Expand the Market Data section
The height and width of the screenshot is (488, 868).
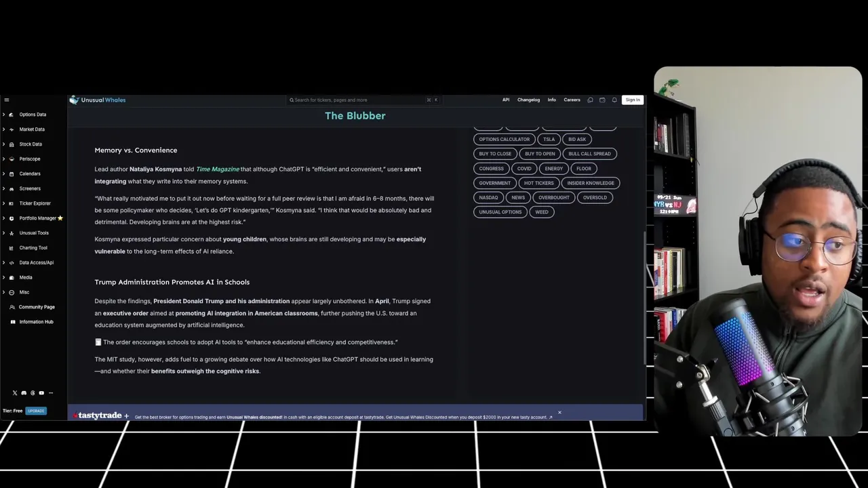tap(4, 129)
